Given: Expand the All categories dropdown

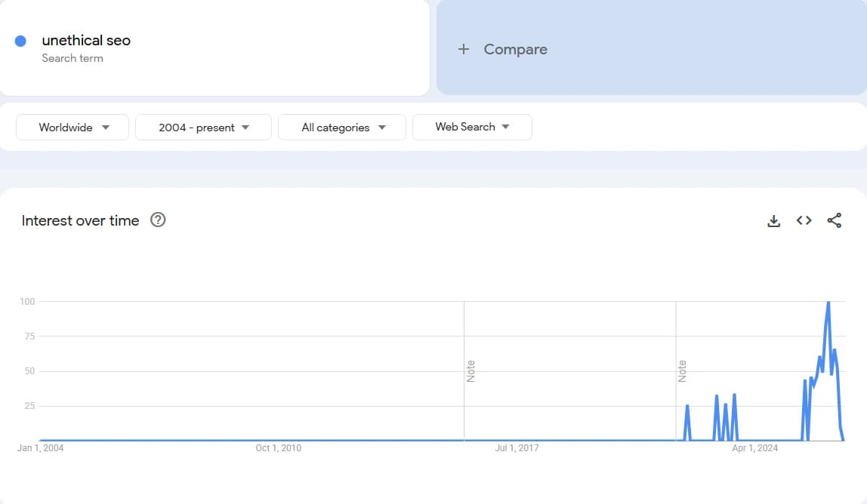Looking at the screenshot, I should coord(342,127).
